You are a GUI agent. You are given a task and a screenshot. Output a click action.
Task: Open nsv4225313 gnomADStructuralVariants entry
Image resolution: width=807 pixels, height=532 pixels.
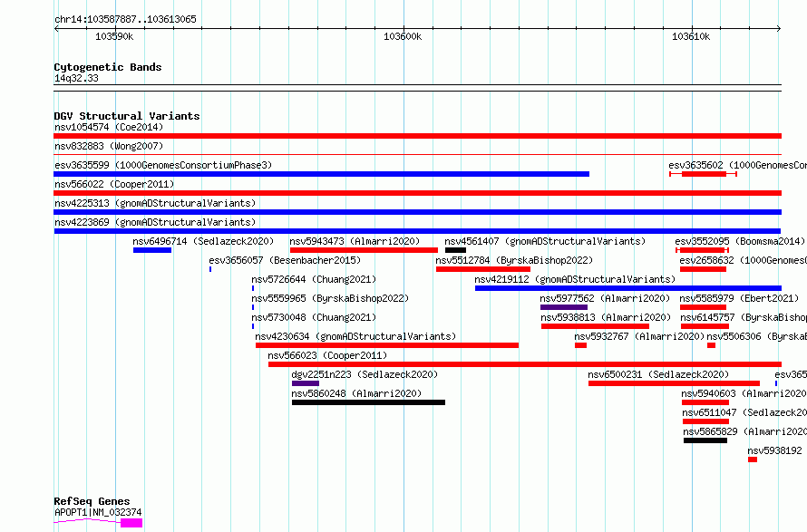pos(155,203)
